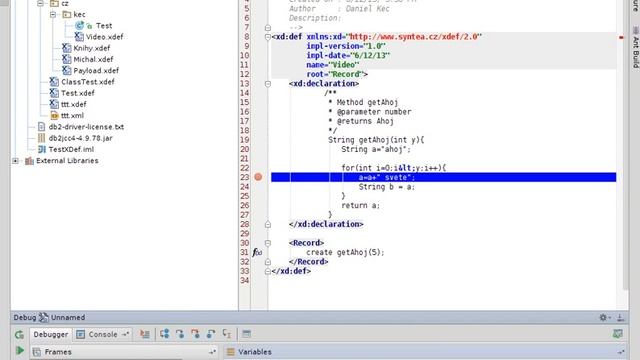Viewport: 640px width, 360px height.
Task: Fold the Record element at line 30
Action: pyautogui.click(x=268, y=243)
